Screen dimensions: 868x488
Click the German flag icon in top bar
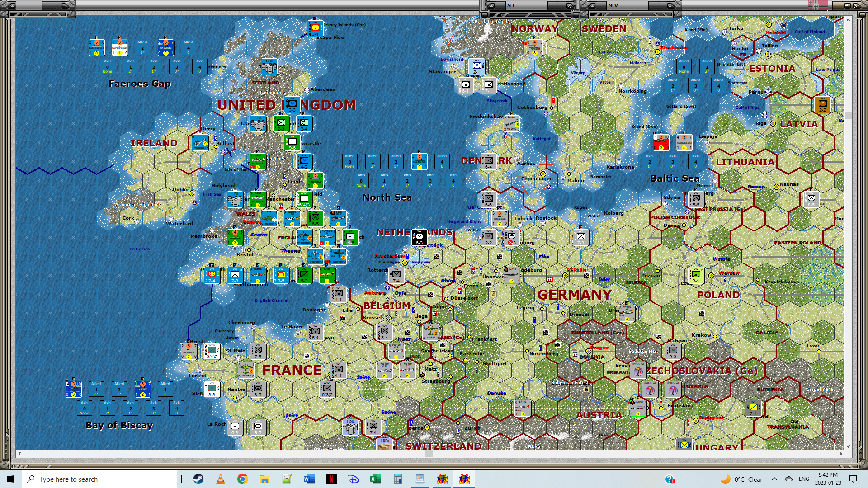tap(818, 5)
